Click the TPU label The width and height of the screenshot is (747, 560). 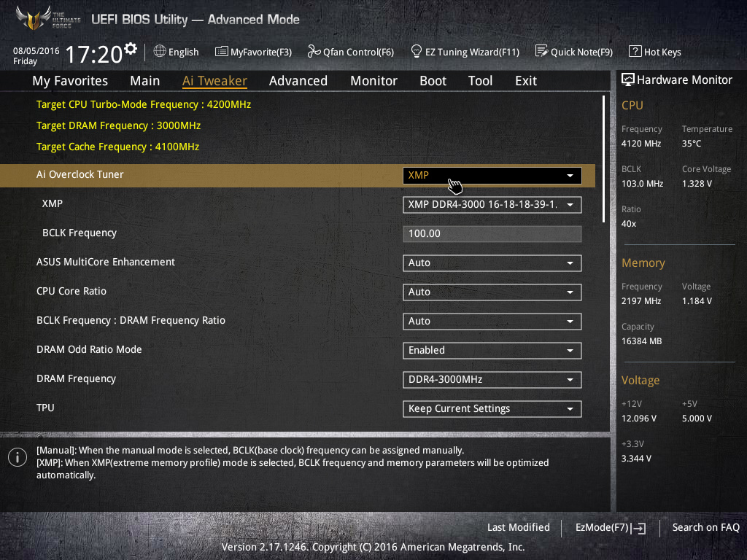click(45, 408)
